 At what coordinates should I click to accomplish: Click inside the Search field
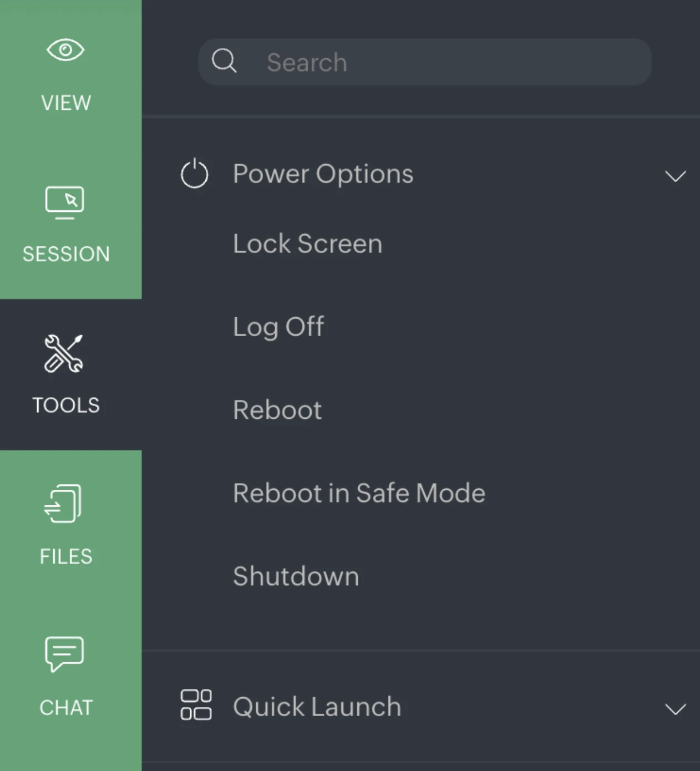[x=424, y=62]
